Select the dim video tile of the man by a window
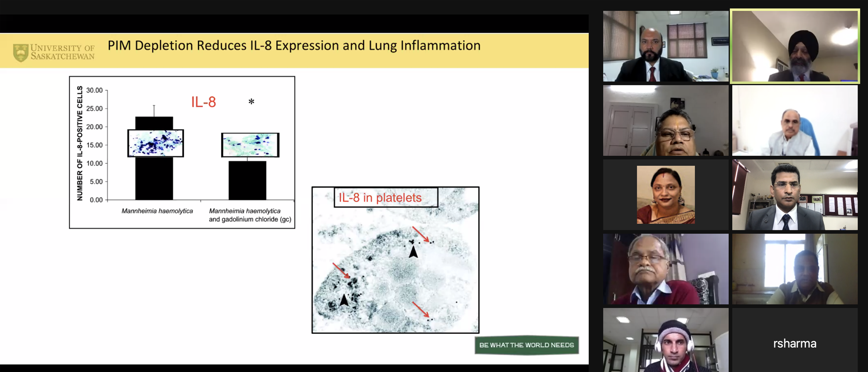The image size is (868, 372). click(795, 269)
